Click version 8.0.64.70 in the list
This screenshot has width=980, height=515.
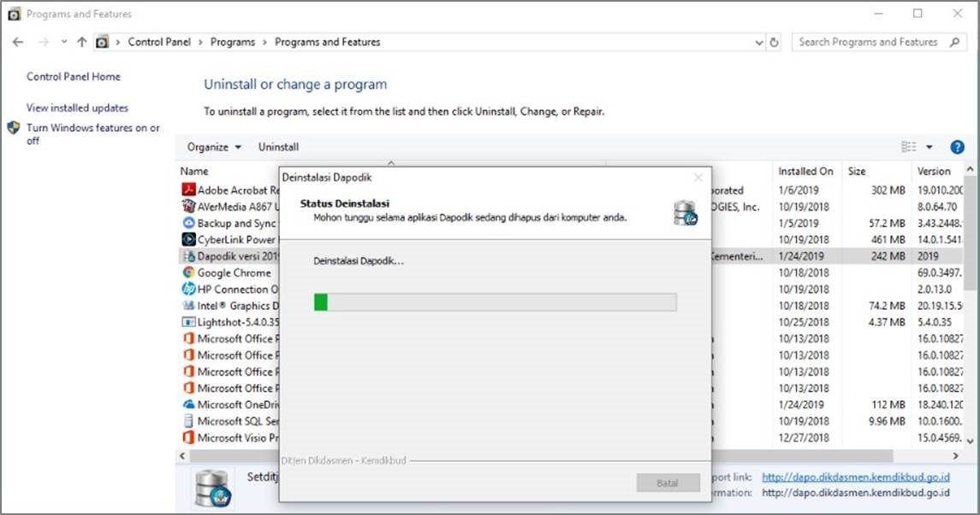point(937,206)
